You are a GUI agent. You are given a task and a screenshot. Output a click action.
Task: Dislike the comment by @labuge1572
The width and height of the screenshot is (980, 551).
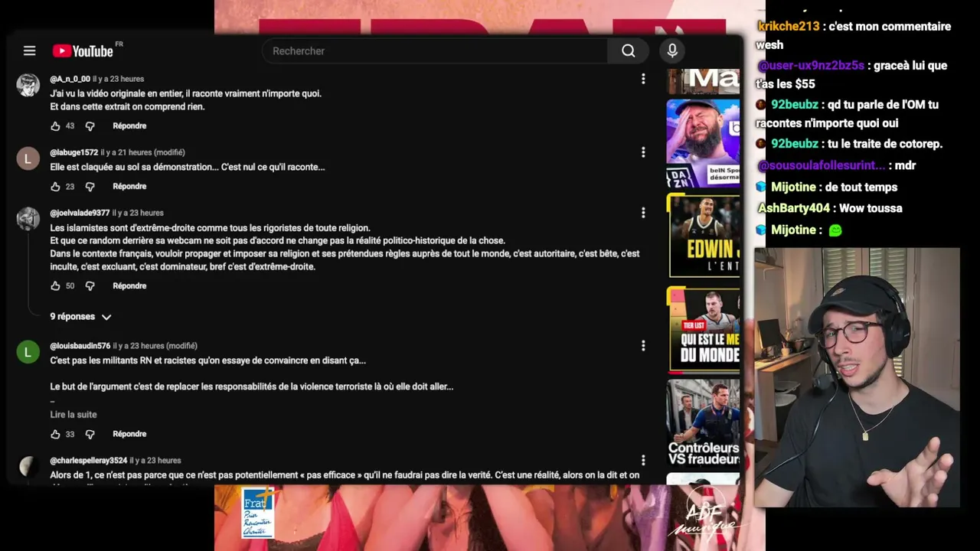coord(90,186)
